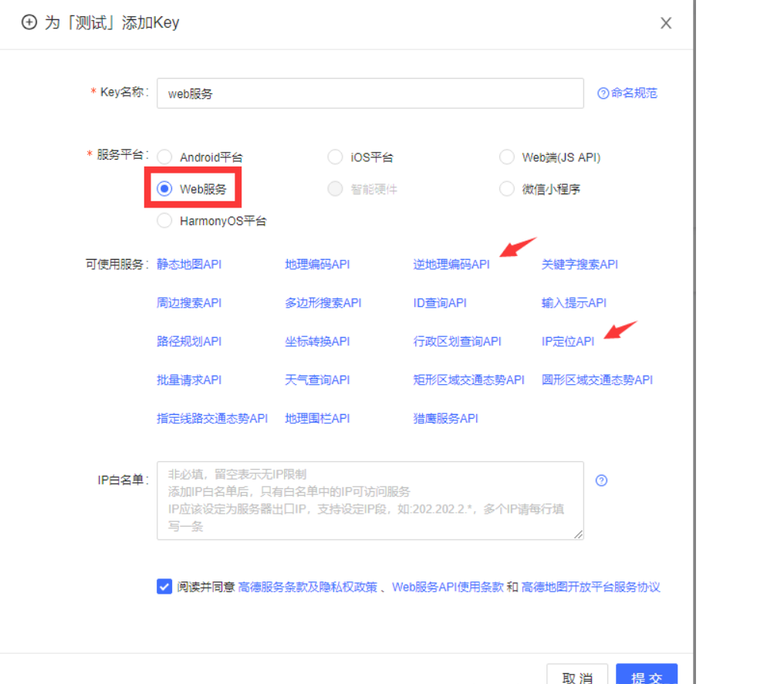The image size is (784, 684).
Task: Open the 静态地图API link
Action: click(190, 264)
